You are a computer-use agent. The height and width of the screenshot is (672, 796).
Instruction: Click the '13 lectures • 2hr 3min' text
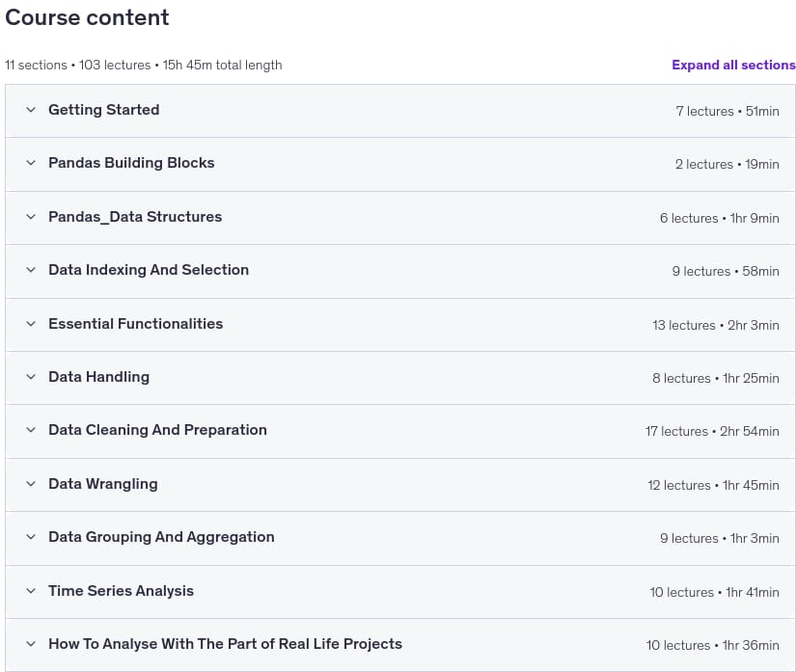coord(716,325)
